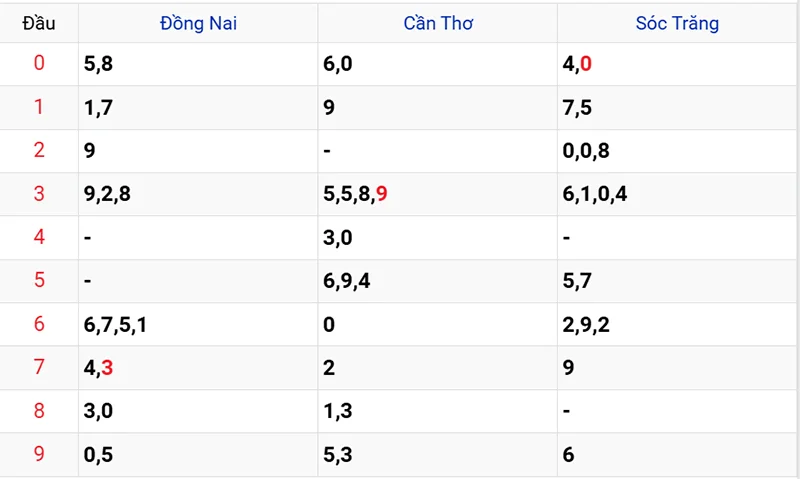Click Cần Thơ cell showing 6,9,4
The width and height of the screenshot is (800, 479).
tap(347, 281)
